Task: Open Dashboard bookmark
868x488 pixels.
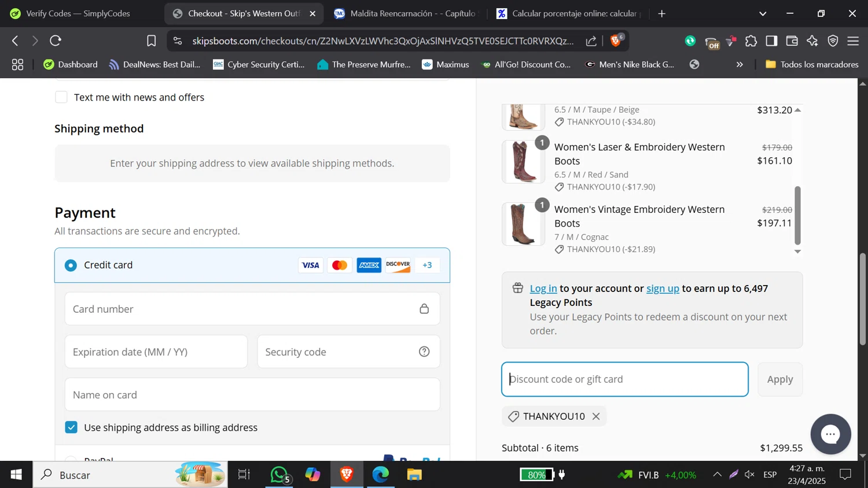Action: pyautogui.click(x=71, y=64)
